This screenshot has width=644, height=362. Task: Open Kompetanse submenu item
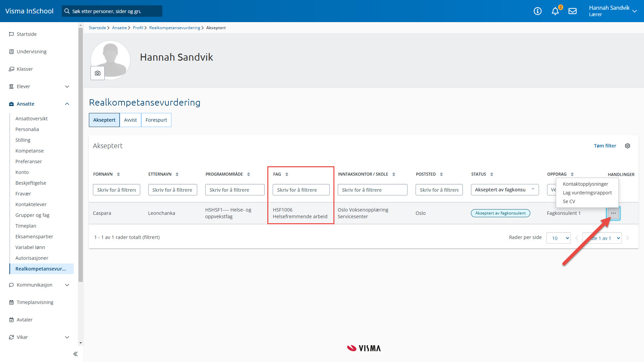(x=30, y=151)
